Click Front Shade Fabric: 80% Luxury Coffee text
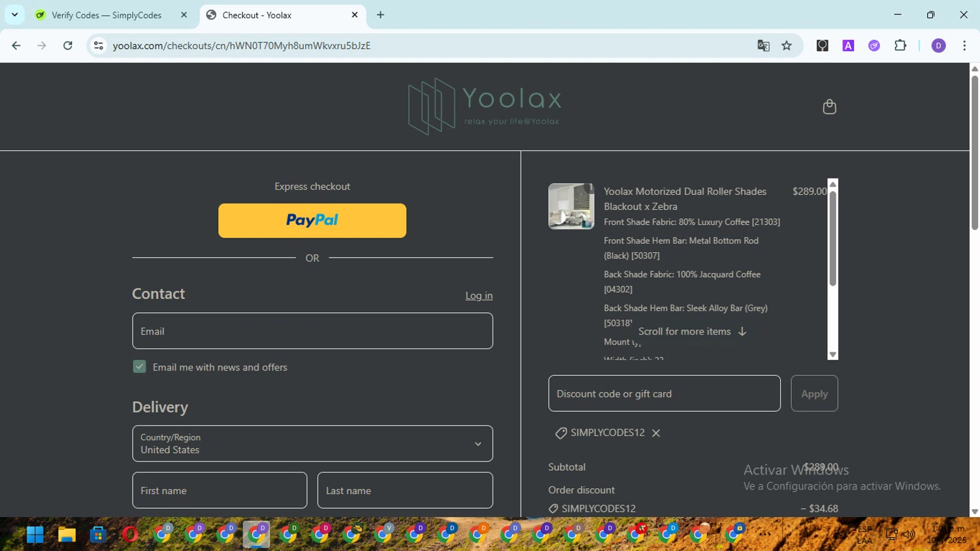 pos(692,222)
